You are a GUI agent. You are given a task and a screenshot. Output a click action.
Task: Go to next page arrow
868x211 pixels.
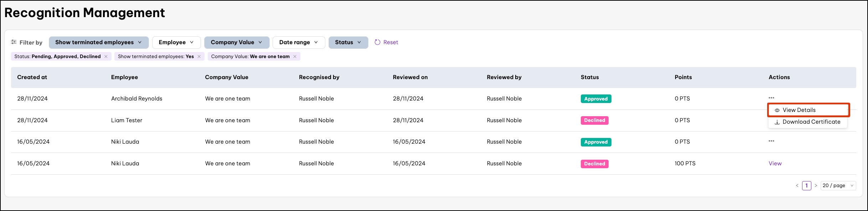click(816, 186)
